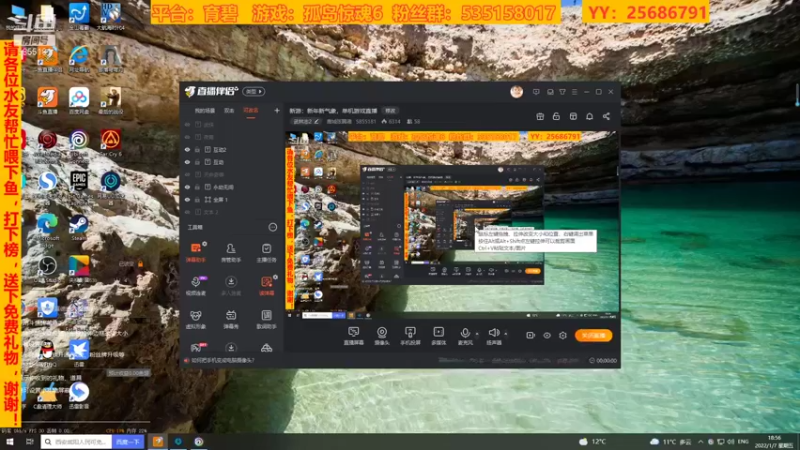
Task: Open the Far Cry 6 desktop shortcut
Action: click(x=110, y=143)
